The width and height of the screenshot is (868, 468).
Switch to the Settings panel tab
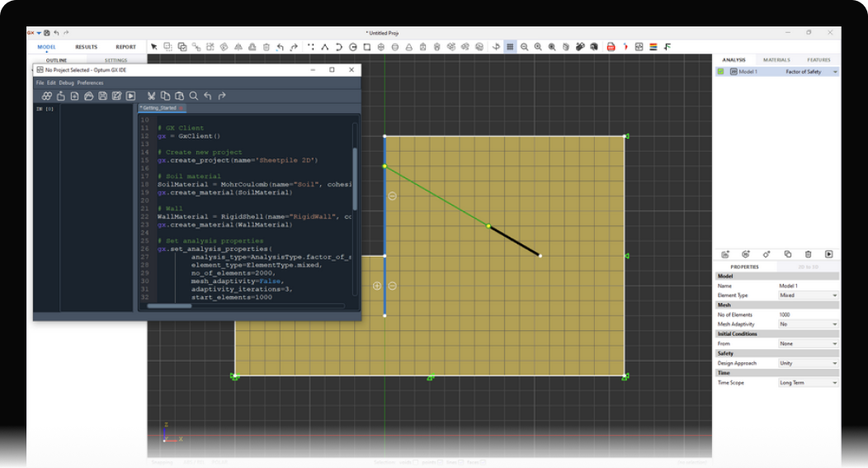(116, 60)
